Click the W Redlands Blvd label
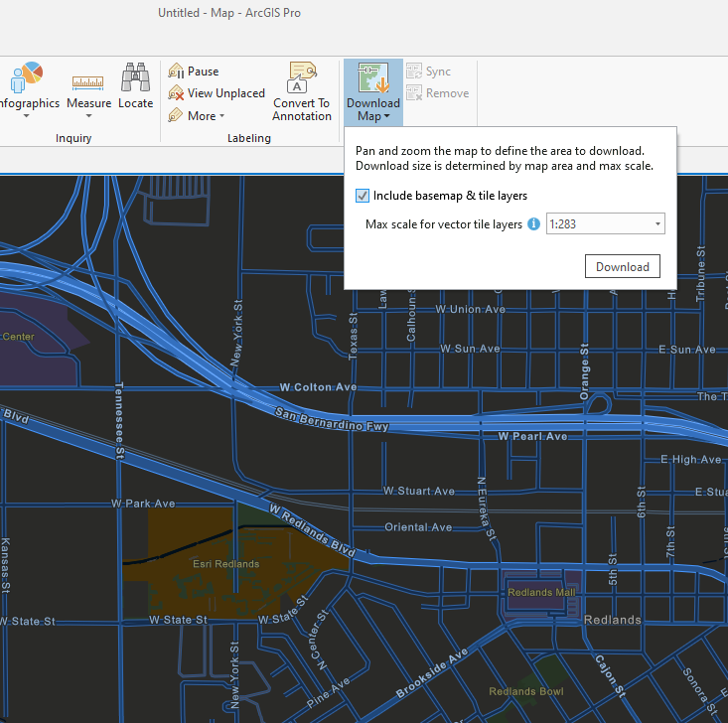 [x=313, y=530]
